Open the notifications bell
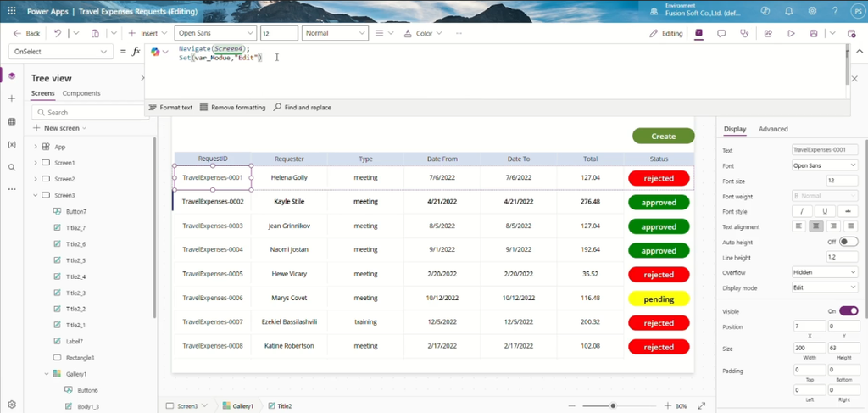The width and height of the screenshot is (868, 413). pyautogui.click(x=789, y=10)
